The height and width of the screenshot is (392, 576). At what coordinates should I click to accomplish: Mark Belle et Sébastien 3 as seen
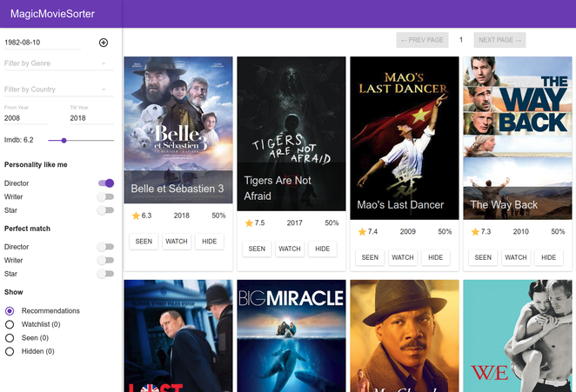coord(144,242)
